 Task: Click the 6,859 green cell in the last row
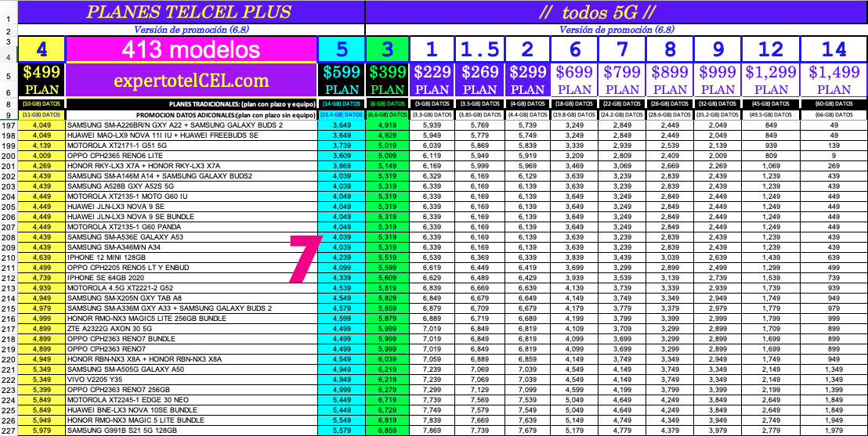pos(388,431)
